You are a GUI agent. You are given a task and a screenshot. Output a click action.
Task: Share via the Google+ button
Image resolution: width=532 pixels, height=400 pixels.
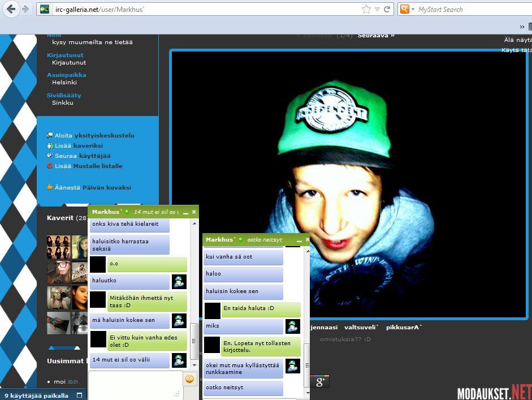click(x=319, y=382)
